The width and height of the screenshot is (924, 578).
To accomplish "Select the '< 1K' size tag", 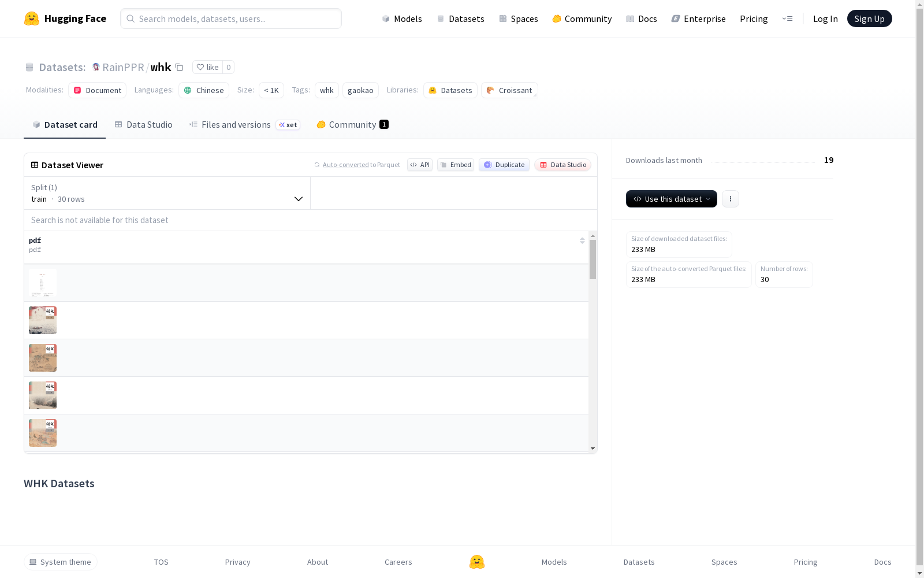I will tap(271, 90).
